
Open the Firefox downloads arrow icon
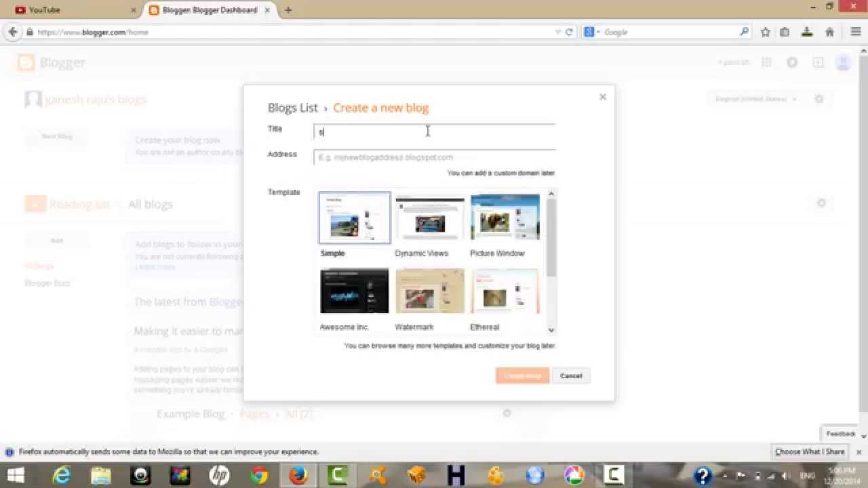pos(807,32)
